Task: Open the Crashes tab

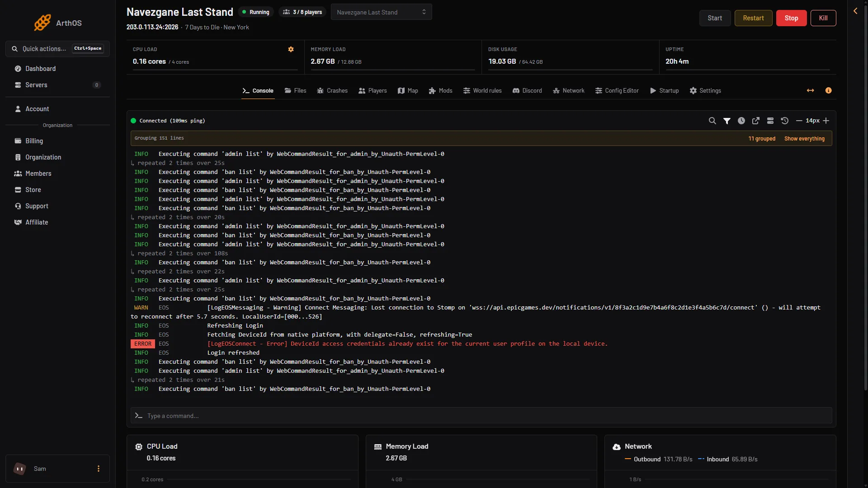Action: click(x=332, y=91)
